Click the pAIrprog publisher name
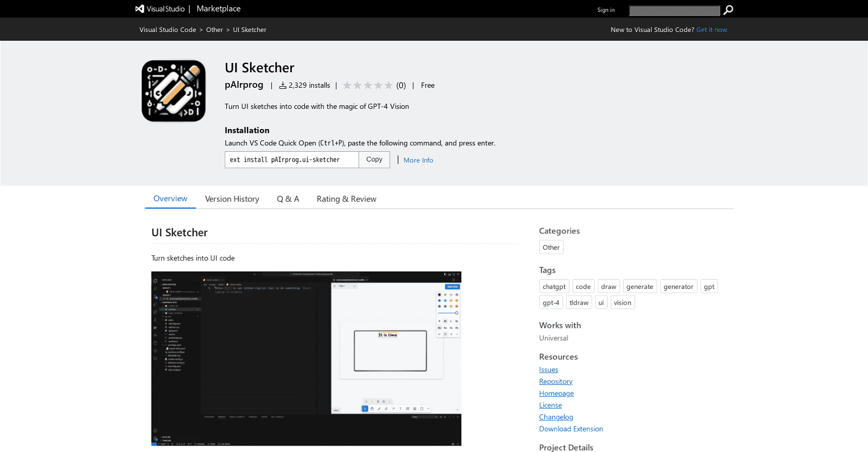The image size is (868, 452). click(244, 85)
